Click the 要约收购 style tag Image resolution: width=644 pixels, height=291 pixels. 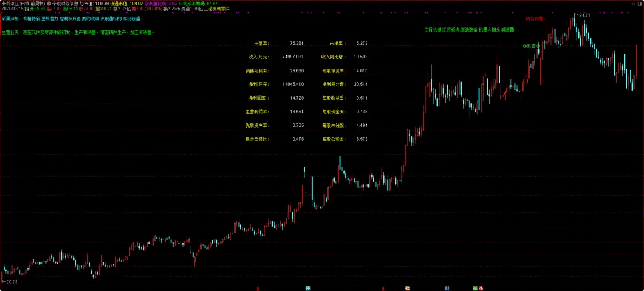tap(91, 18)
